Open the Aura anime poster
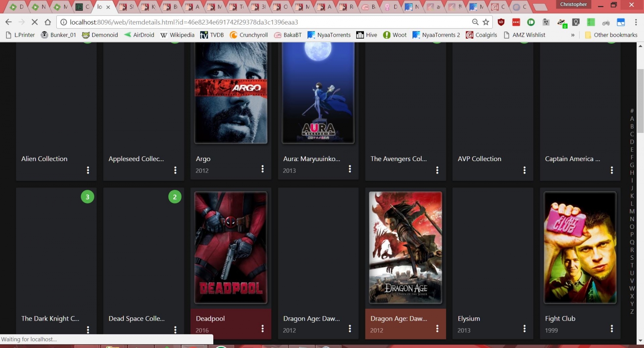The image size is (644, 348). pyautogui.click(x=318, y=93)
